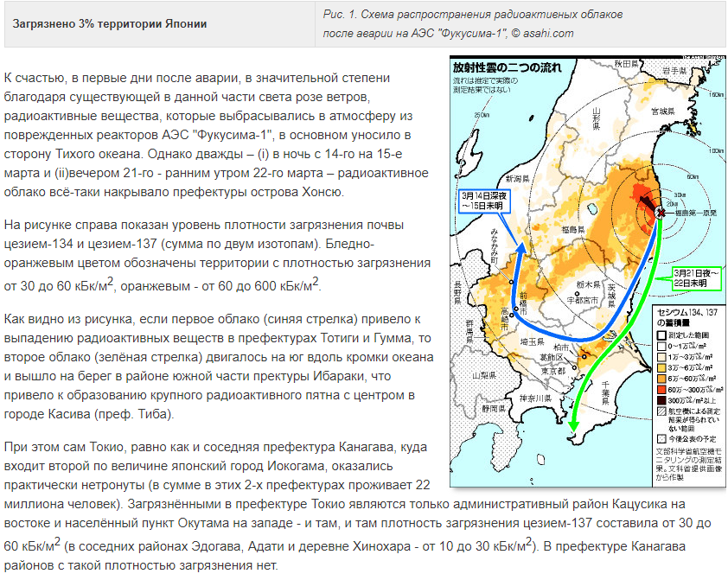
Task: Click paragraph beginning "Как видно из рисунка"
Action: (219, 366)
